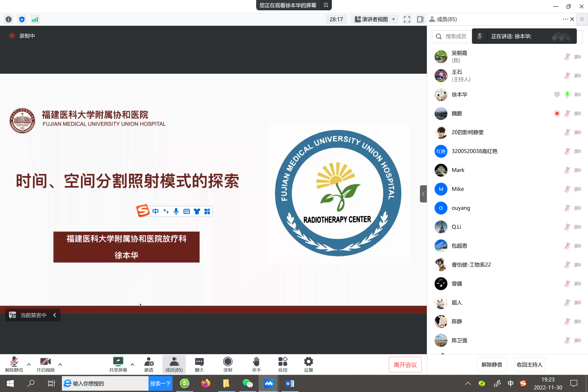Click the unmute button under member list
This screenshot has height=392, width=588.
click(x=492, y=364)
